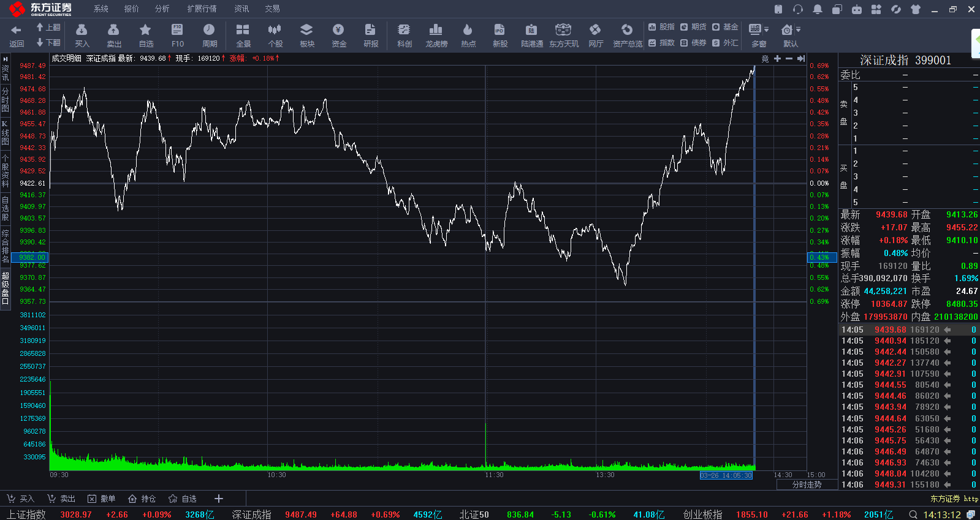The height and width of the screenshot is (520, 980).
Task: Open the 分析 menu
Action: 162,9
